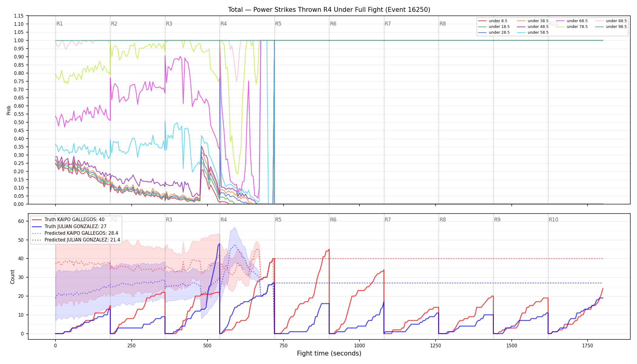The image size is (637, 364).
Task: Select the 'under 88.5' legend entry
Action: click(x=611, y=21)
